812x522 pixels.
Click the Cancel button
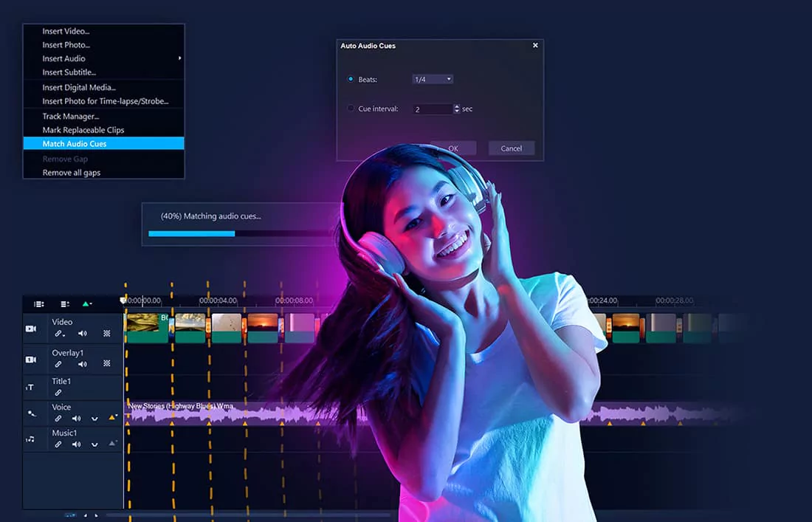point(511,148)
